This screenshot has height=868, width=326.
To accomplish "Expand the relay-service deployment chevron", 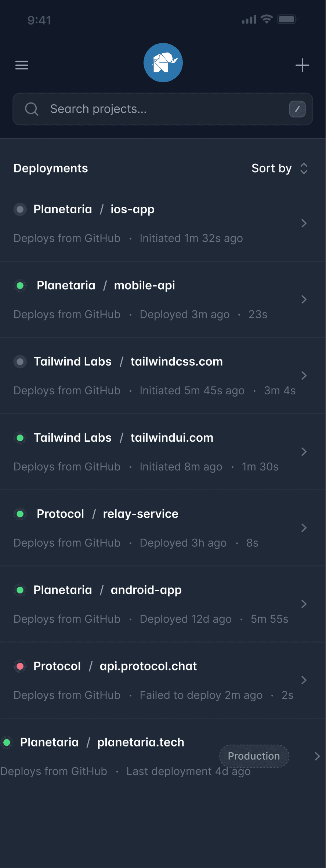I will [x=304, y=528].
